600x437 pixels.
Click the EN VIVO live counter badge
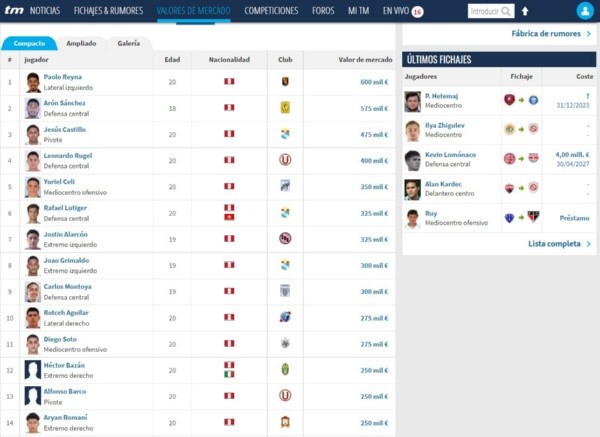[417, 11]
